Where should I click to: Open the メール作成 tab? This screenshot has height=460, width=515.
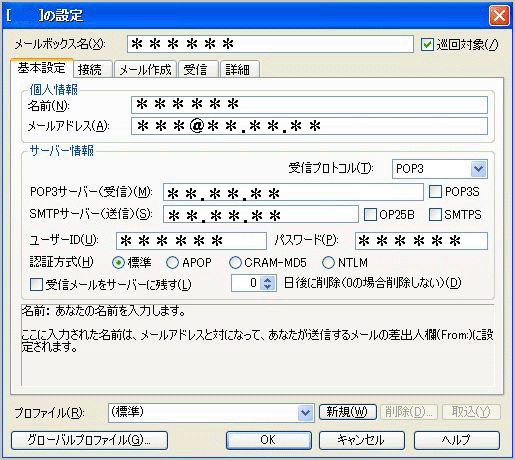coord(145,70)
